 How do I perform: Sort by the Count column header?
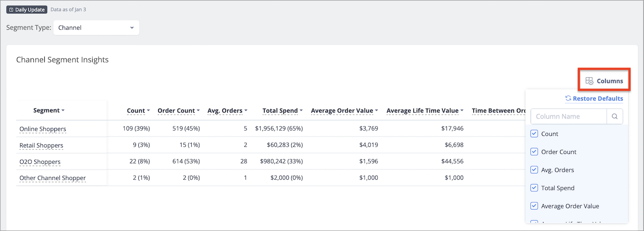(138, 110)
